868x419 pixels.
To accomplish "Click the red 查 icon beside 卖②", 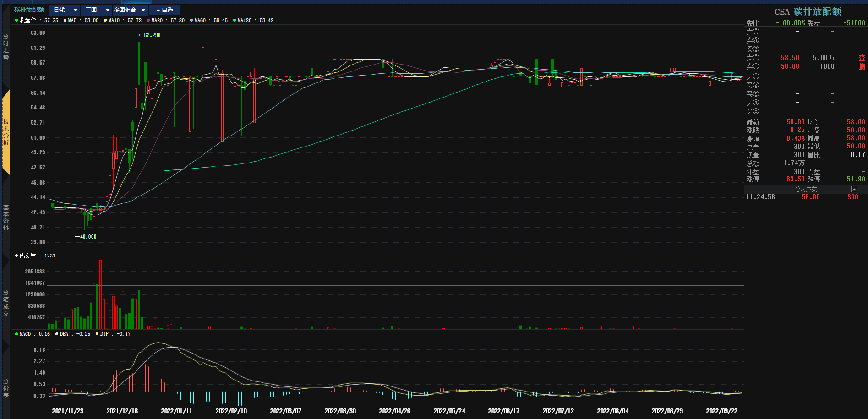I will coord(862,58).
